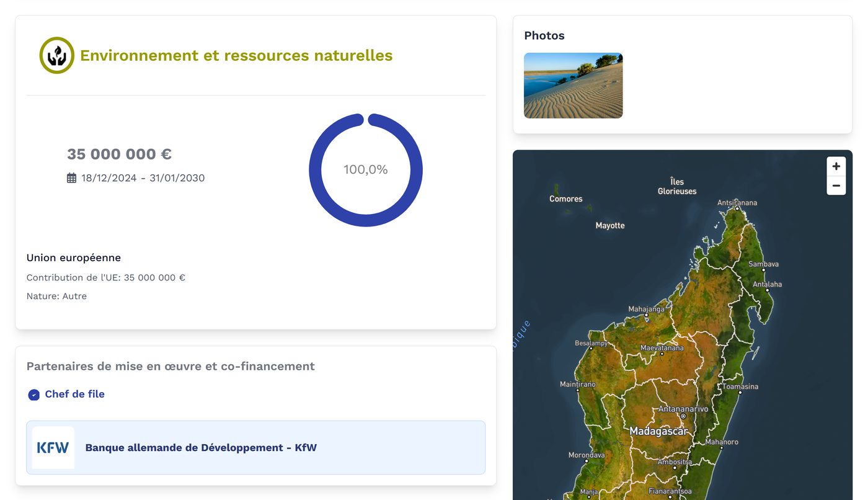Select the KfW logo
Image resolution: width=868 pixels, height=500 pixels.
click(x=53, y=447)
